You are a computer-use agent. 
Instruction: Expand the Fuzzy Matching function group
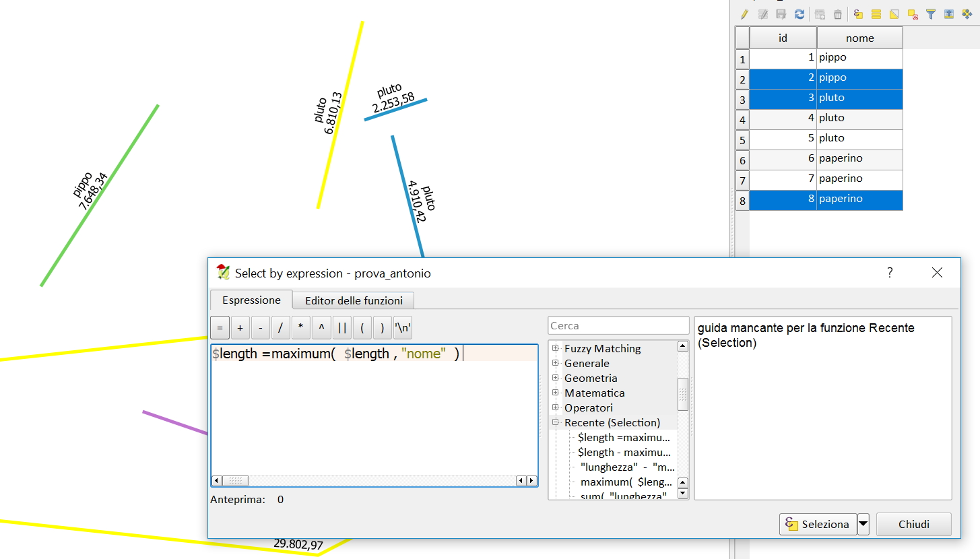tap(556, 348)
